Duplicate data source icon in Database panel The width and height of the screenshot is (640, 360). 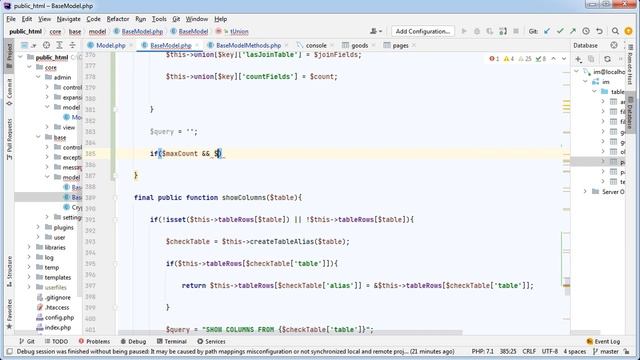(x=591, y=59)
